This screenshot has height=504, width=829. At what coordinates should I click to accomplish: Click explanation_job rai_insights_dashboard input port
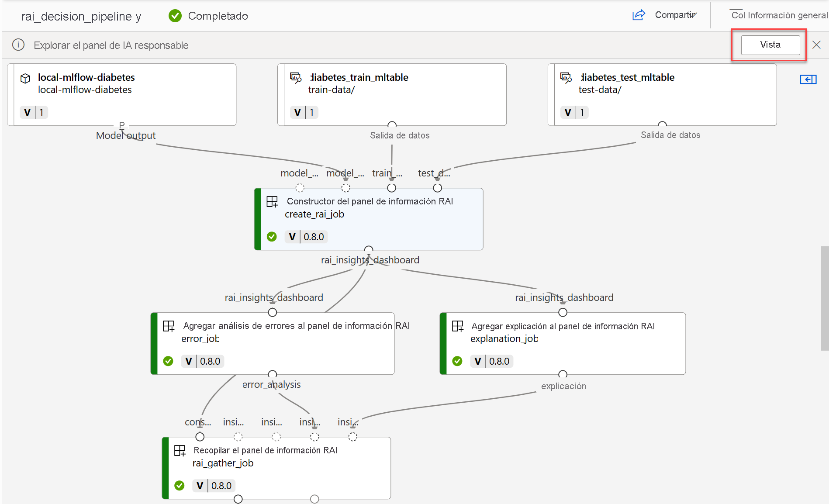click(x=563, y=312)
